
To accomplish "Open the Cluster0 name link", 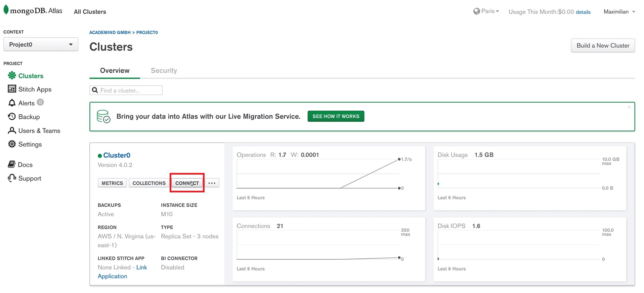I will click(x=117, y=155).
